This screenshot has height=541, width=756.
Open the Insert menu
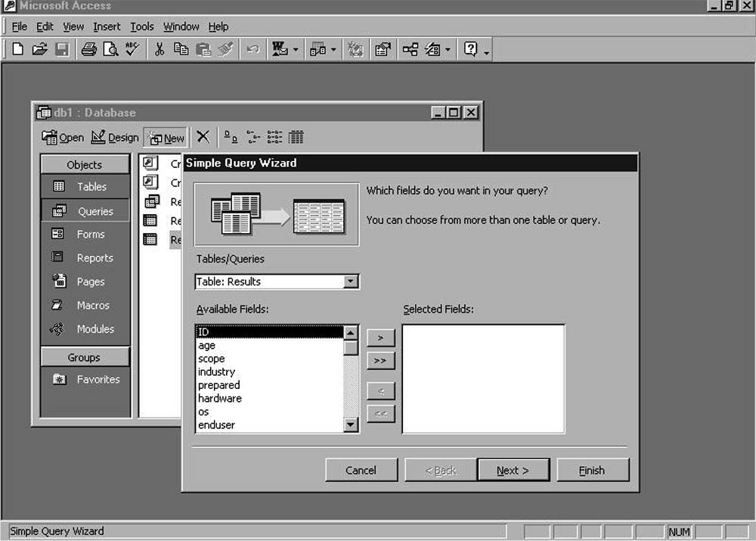[x=107, y=26]
